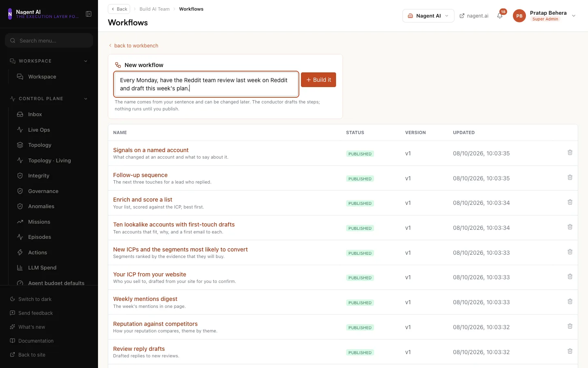Viewport: 588px width, 368px height.
Task: Delete the Your ICP from your website workflow
Action: (x=570, y=276)
